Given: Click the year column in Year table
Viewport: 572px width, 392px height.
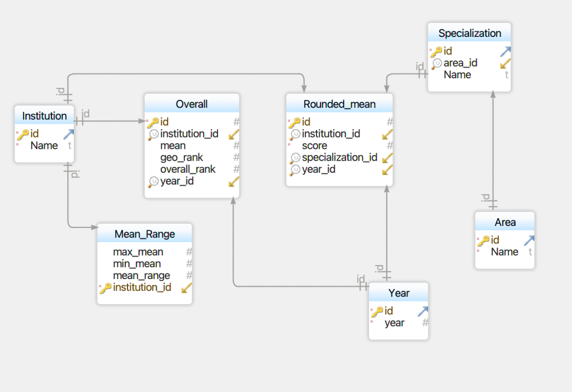Looking at the screenshot, I should click(x=394, y=323).
